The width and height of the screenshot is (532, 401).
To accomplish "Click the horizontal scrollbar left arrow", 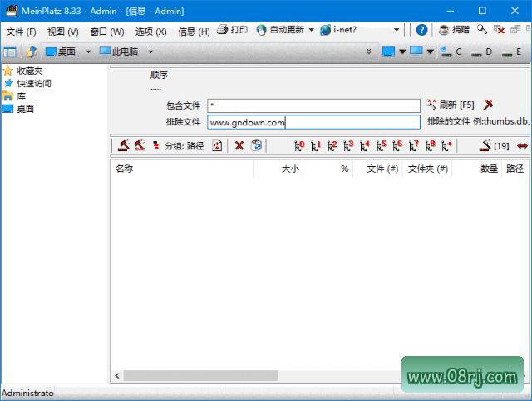I will click(x=117, y=375).
